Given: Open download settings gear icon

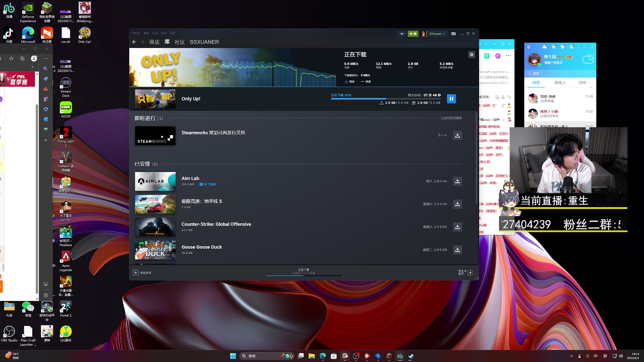Looking at the screenshot, I should point(471,55).
